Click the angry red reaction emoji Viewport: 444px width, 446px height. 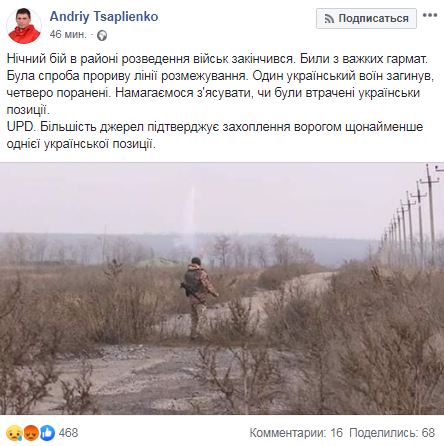[x=31, y=432]
